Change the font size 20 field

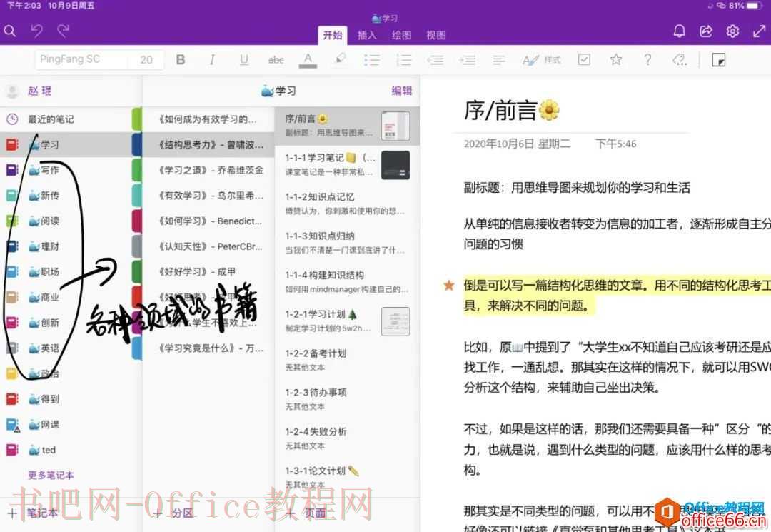(146, 59)
